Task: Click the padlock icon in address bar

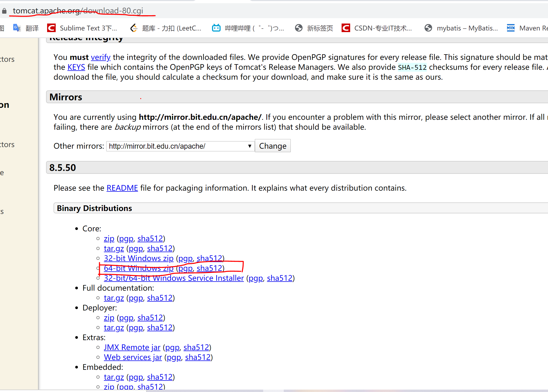Action: 4,11
